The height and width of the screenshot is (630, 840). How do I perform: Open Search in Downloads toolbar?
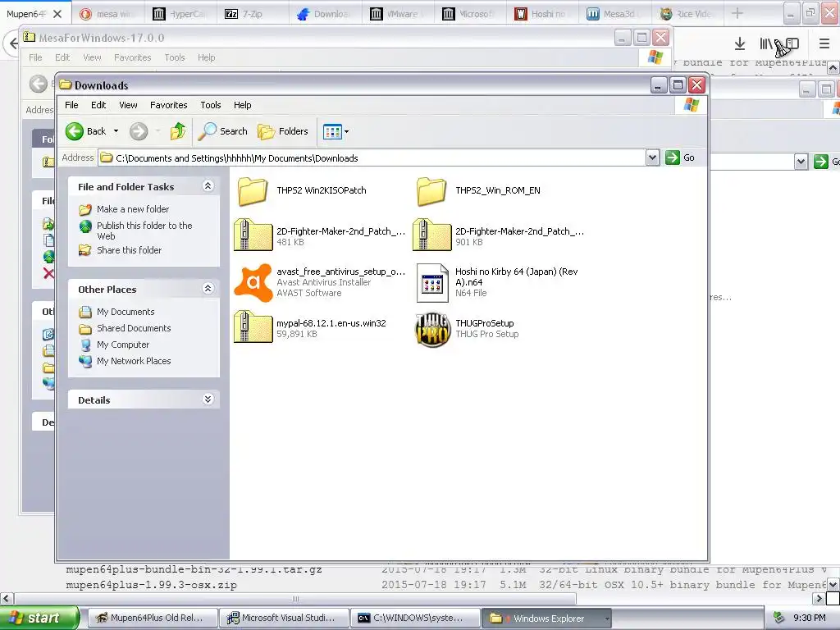pyautogui.click(x=222, y=131)
